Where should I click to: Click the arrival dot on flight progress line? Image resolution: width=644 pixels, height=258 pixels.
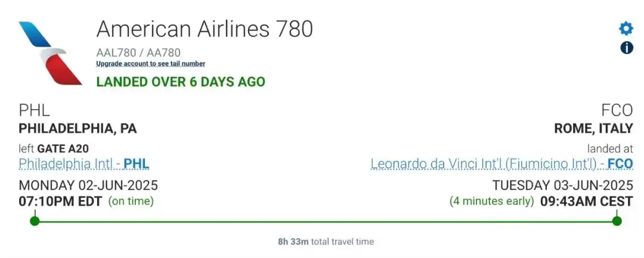pyautogui.click(x=617, y=221)
